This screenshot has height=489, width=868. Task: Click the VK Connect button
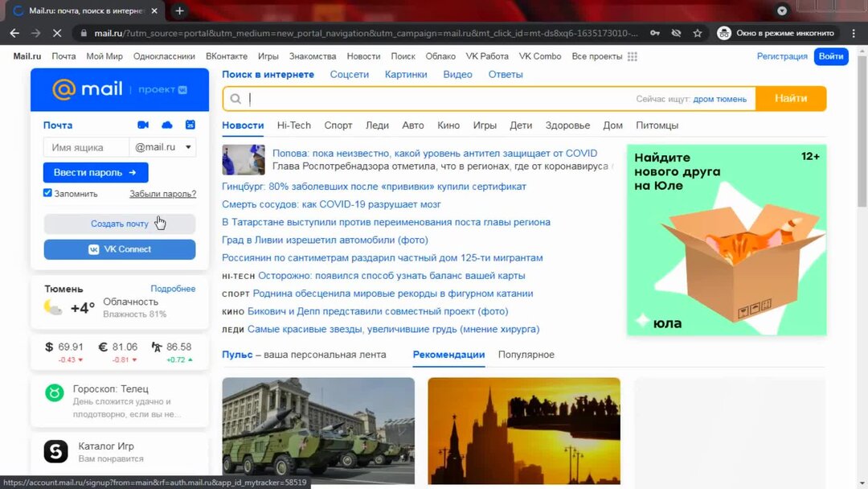click(x=120, y=249)
